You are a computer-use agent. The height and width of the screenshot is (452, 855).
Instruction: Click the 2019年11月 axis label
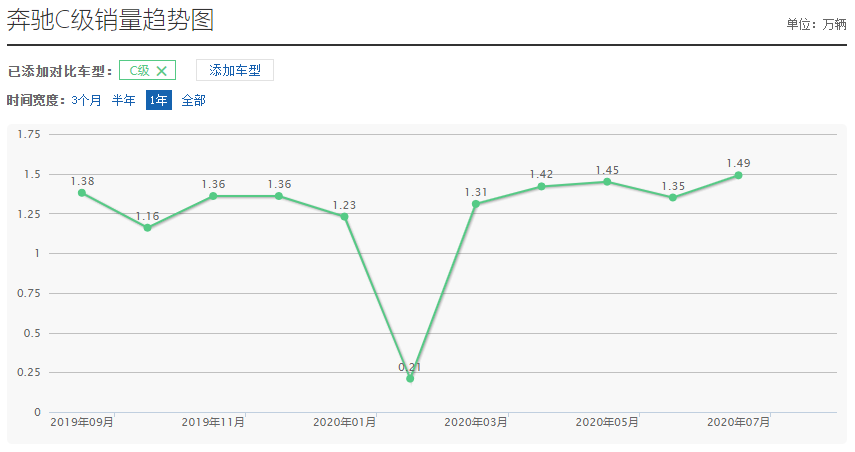(213, 422)
